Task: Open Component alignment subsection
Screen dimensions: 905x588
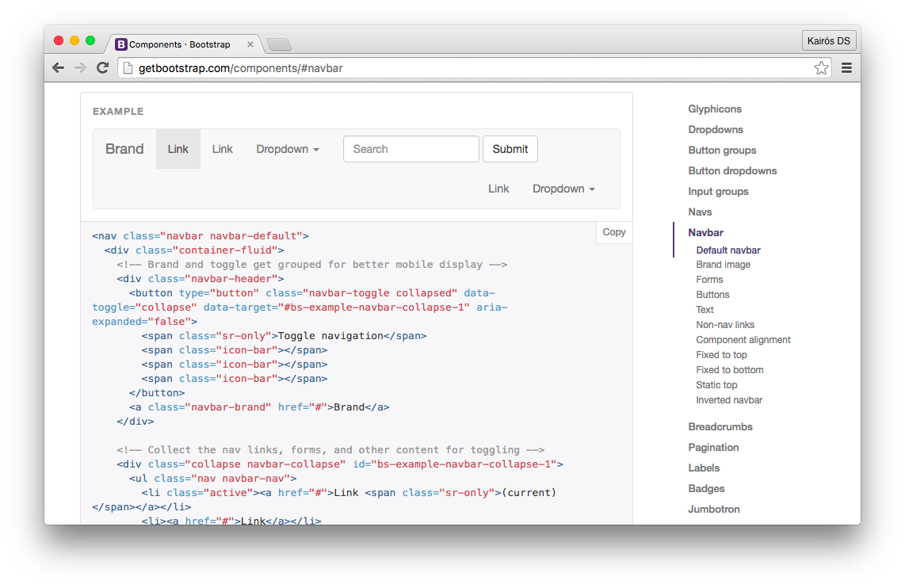Action: tap(743, 340)
